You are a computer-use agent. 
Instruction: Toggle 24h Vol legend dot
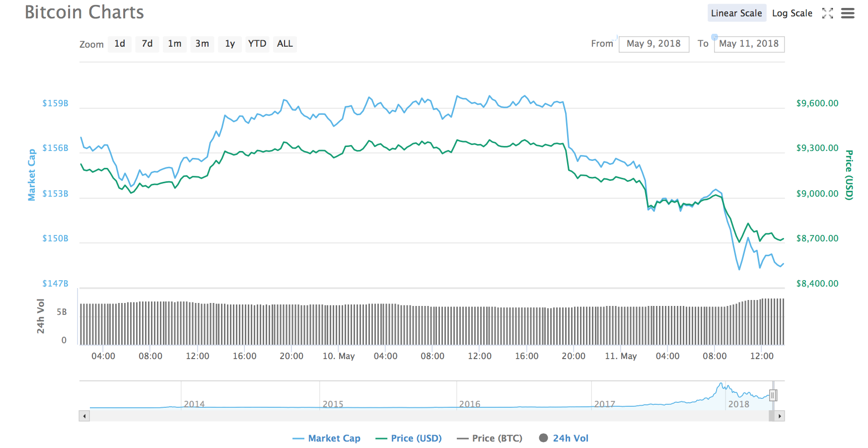(543, 438)
